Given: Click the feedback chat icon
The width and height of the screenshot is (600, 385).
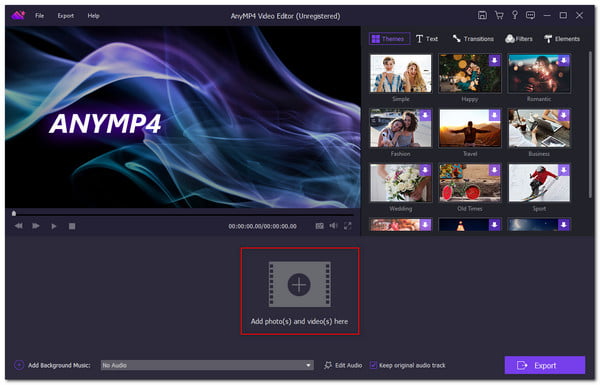Looking at the screenshot, I should 530,15.
